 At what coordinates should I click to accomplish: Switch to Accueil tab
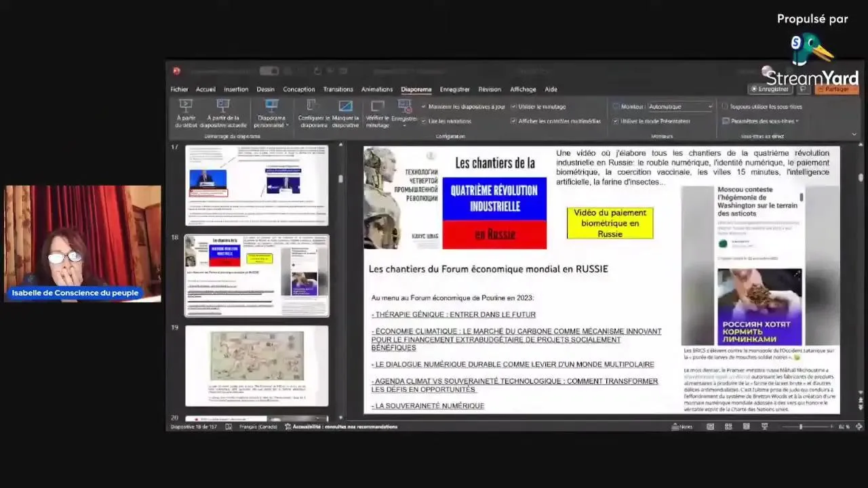[205, 89]
